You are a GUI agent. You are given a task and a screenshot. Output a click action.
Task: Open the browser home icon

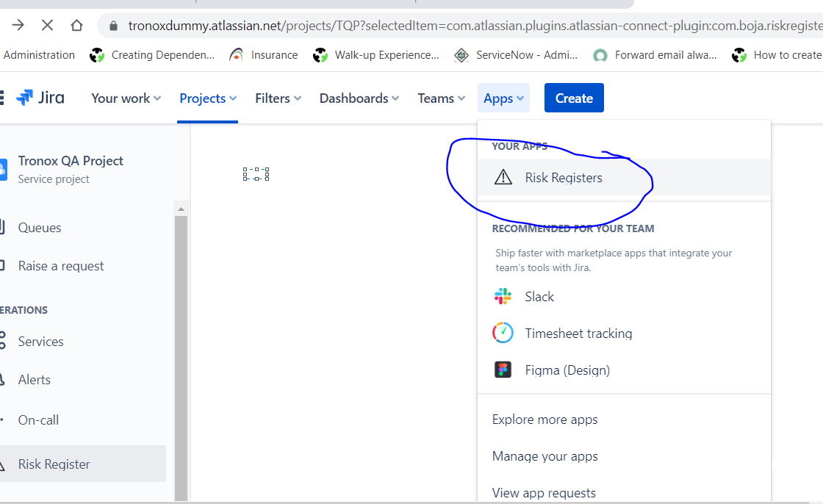pyautogui.click(x=76, y=24)
